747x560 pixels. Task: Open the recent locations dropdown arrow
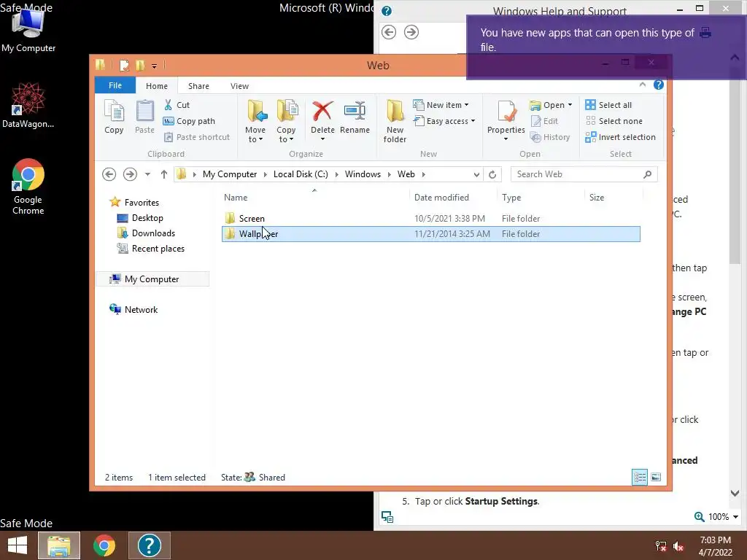tap(147, 174)
